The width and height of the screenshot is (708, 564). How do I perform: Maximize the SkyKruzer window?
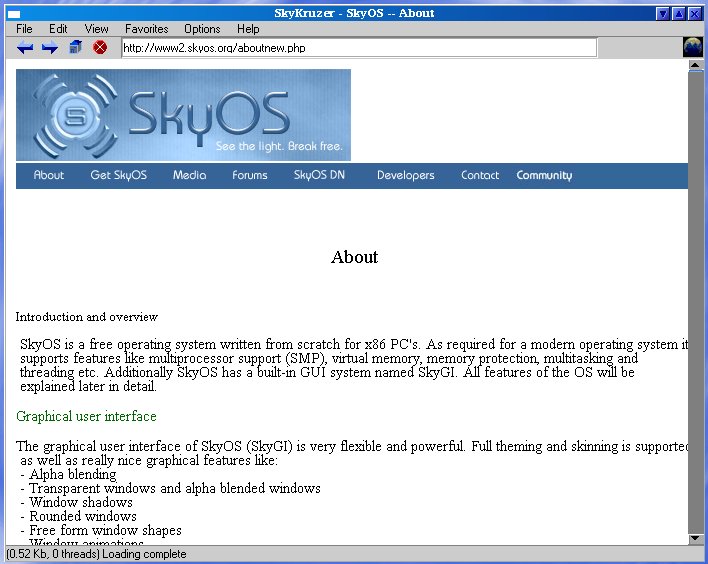point(679,14)
